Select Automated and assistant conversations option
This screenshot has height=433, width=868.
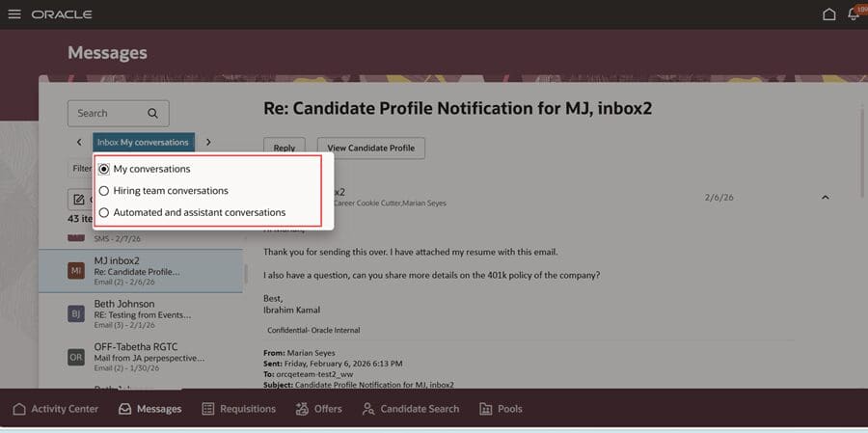(104, 212)
